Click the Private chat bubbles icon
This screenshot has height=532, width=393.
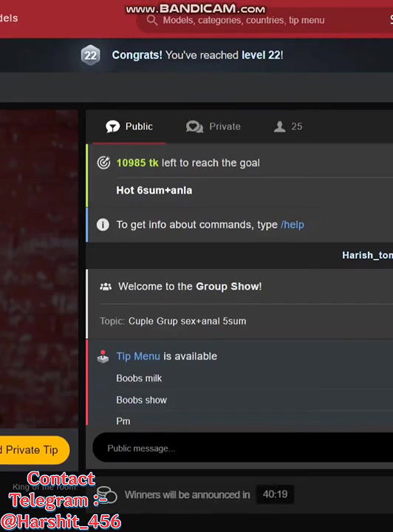coord(194,126)
